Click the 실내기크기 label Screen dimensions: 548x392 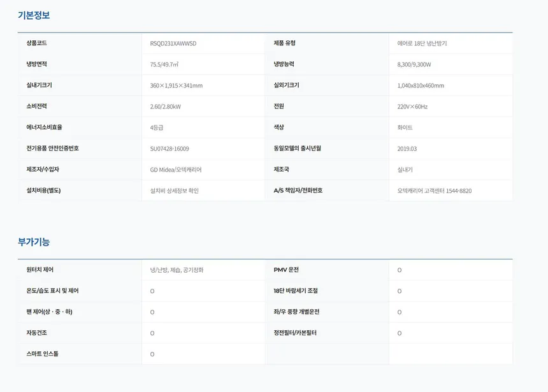pyautogui.click(x=39, y=85)
